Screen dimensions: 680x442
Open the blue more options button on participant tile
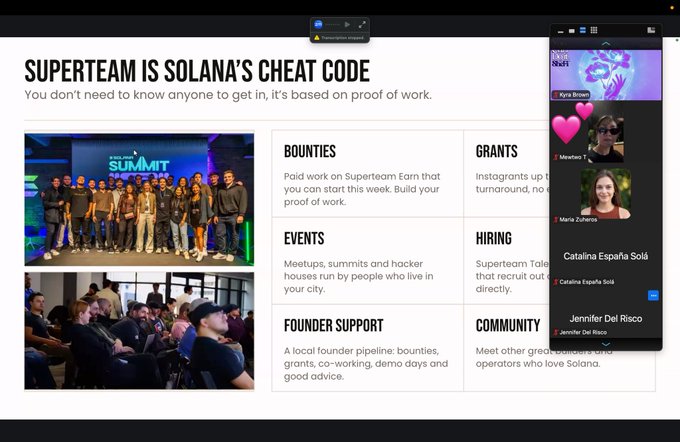tap(653, 295)
